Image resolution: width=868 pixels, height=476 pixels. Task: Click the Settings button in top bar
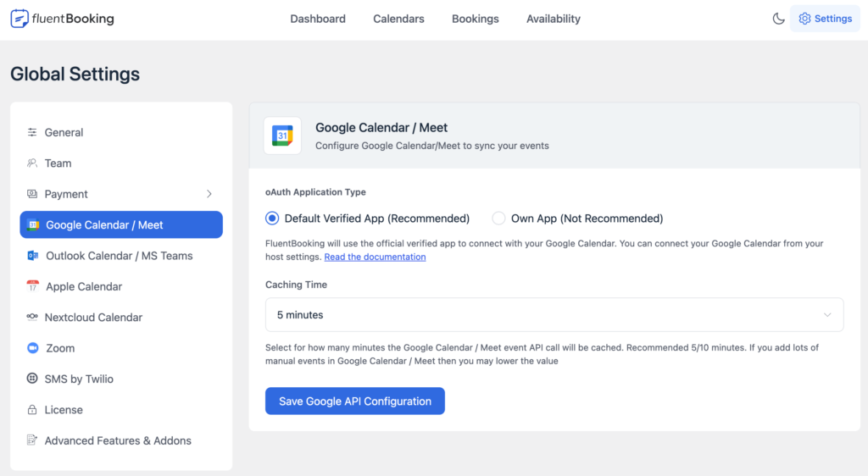[x=825, y=19]
